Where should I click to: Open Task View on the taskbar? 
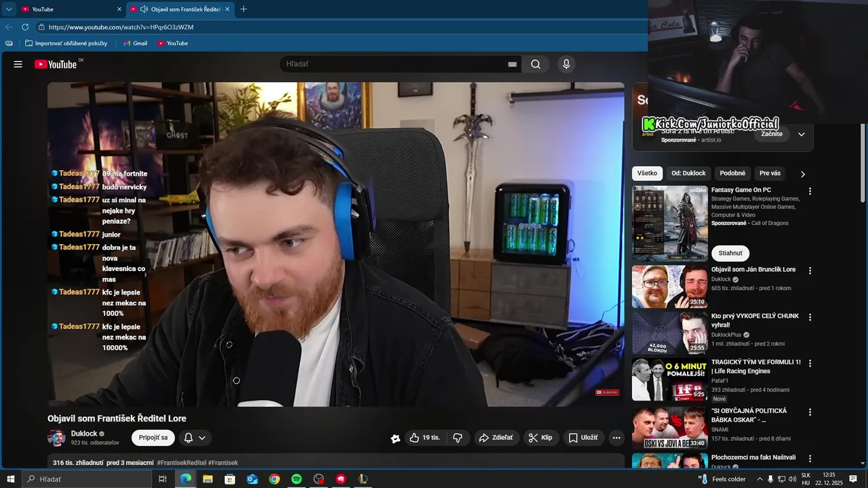(x=163, y=479)
